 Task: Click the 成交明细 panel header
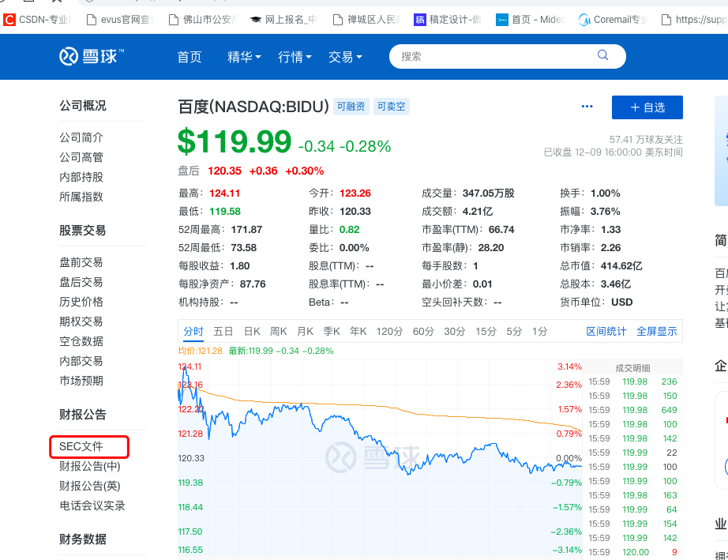click(x=632, y=368)
